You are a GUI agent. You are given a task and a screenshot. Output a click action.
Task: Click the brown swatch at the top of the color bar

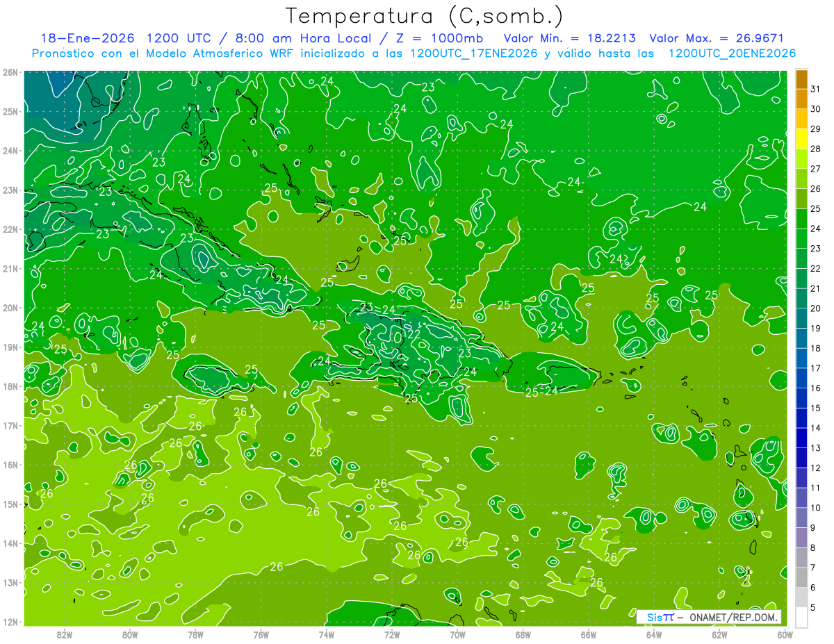(801, 79)
